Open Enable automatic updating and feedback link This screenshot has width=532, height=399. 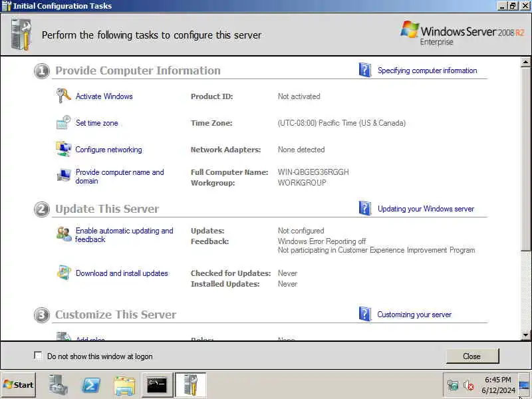click(124, 235)
